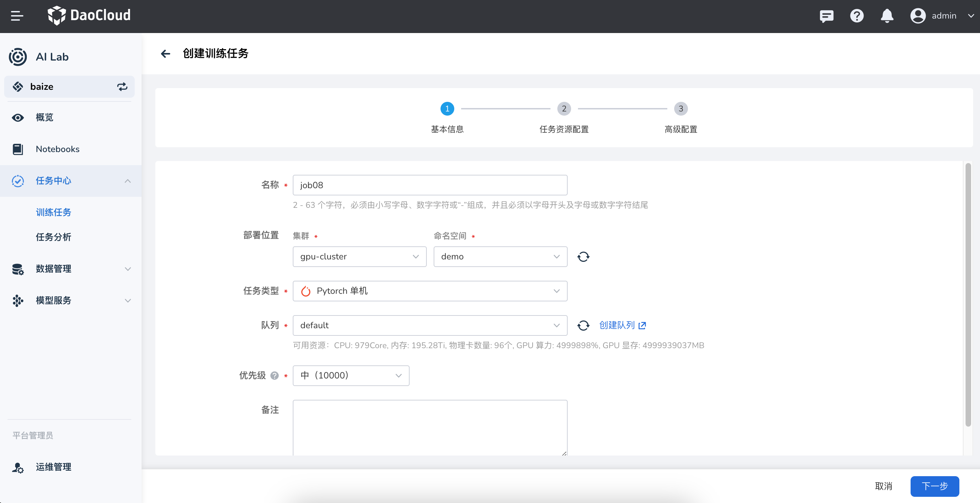This screenshot has width=980, height=503.
Task: Click the priority help tooltip icon
Action: 274,376
